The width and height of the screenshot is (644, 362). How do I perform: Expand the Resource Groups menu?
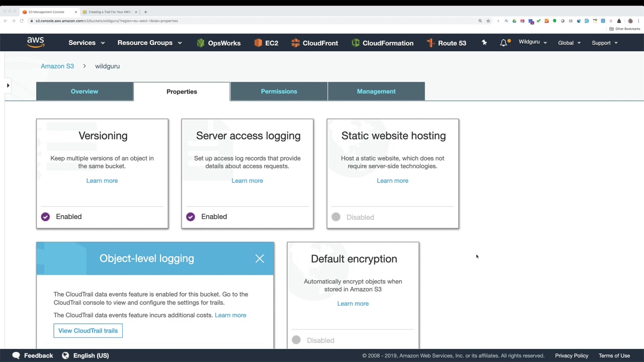coord(149,43)
